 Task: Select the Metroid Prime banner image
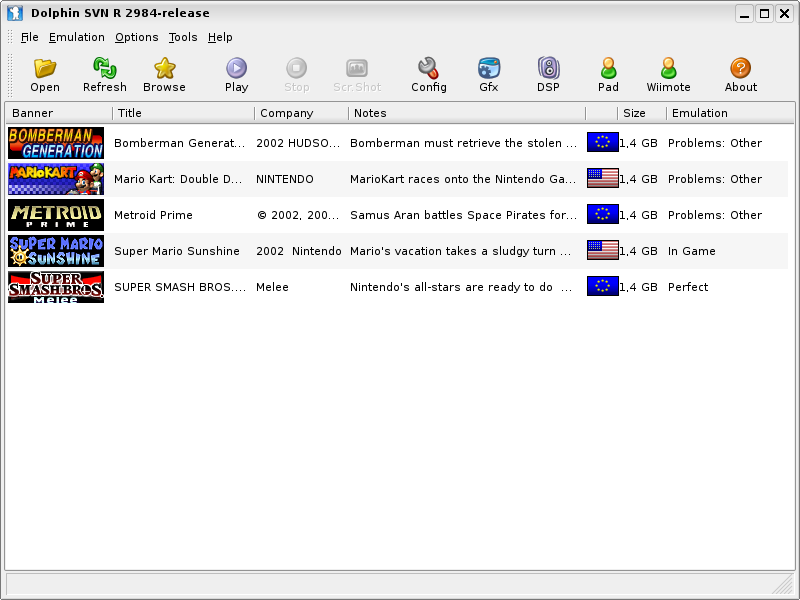pyautogui.click(x=56, y=215)
